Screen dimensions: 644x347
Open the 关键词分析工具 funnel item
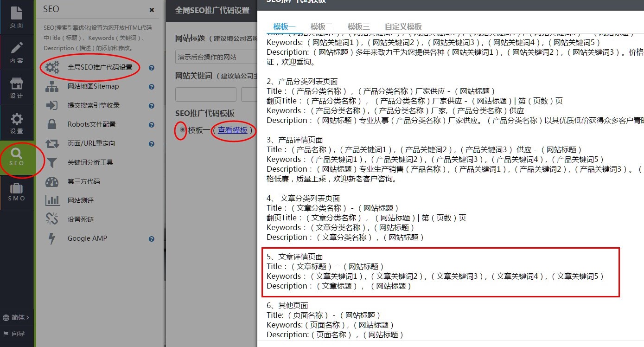click(x=90, y=162)
